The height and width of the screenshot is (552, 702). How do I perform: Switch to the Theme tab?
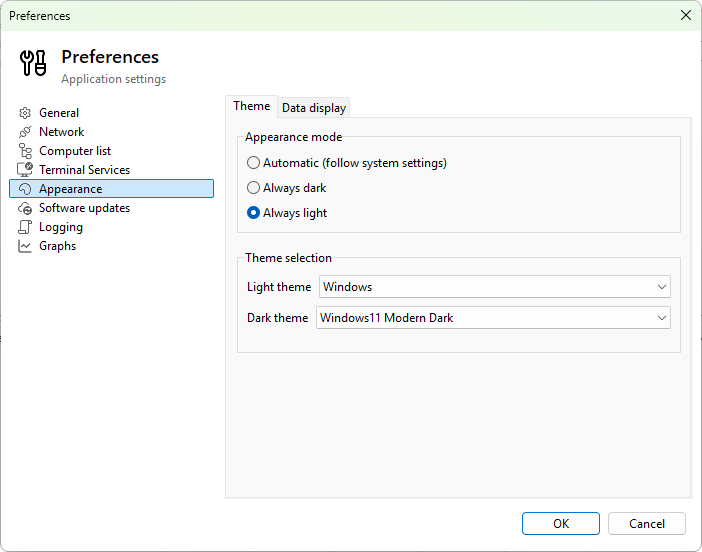pyautogui.click(x=252, y=106)
